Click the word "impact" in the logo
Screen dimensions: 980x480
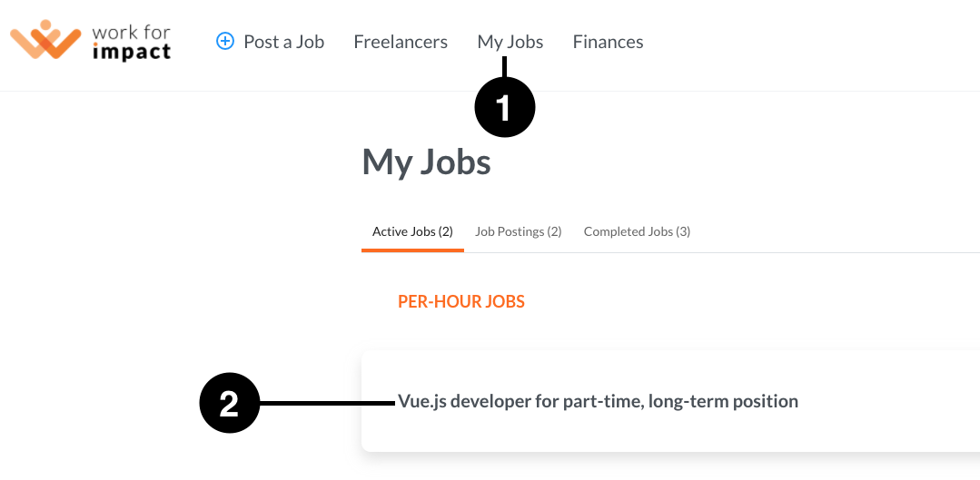(x=132, y=52)
